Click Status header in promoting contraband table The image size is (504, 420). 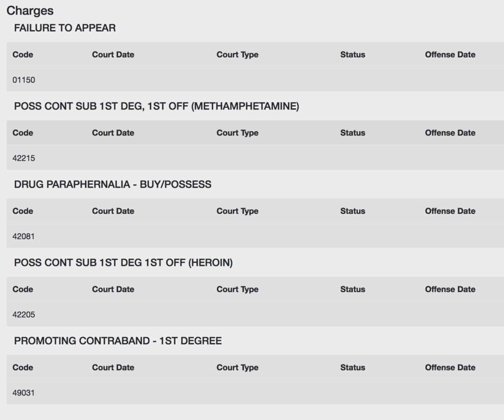coord(352,367)
